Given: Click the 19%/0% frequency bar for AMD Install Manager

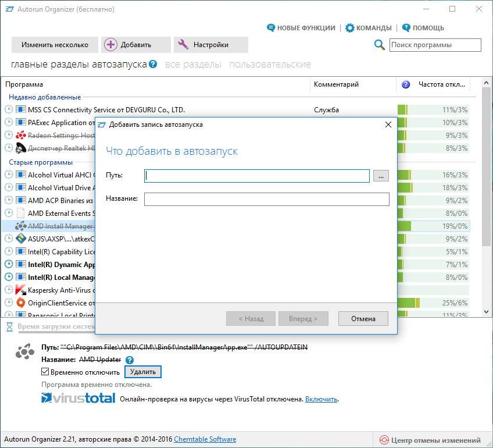Looking at the screenshot, I should 433,226.
